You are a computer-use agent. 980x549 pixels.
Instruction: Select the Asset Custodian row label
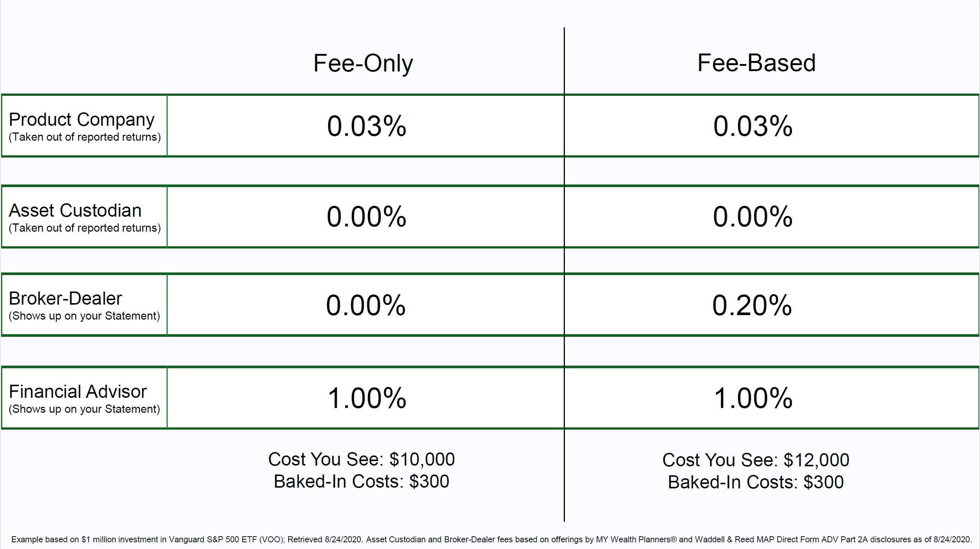75,210
